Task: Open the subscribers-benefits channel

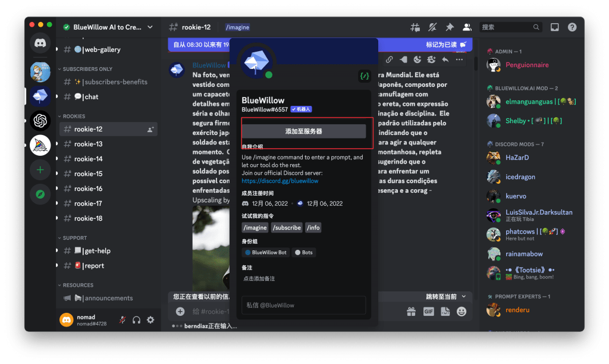Action: click(x=108, y=82)
